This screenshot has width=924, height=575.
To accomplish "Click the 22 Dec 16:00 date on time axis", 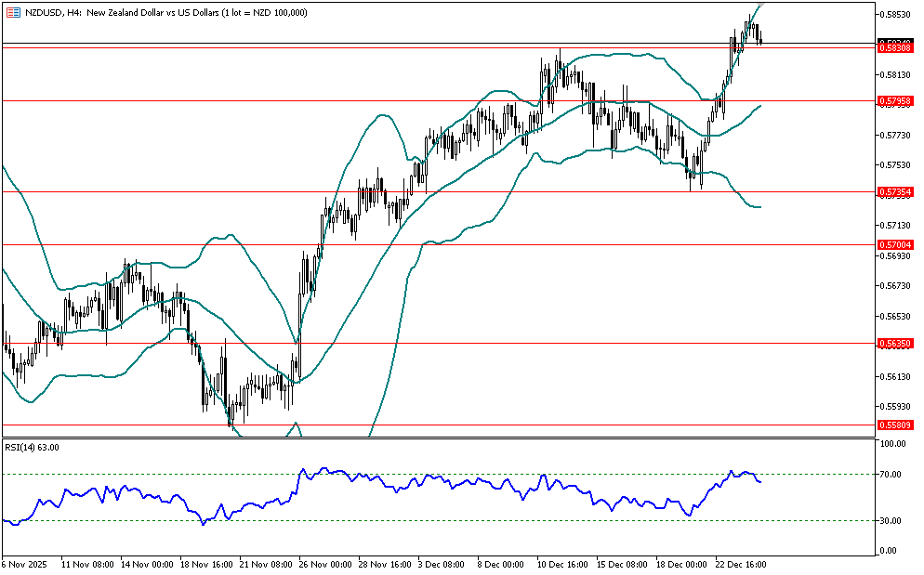I will click(x=739, y=564).
